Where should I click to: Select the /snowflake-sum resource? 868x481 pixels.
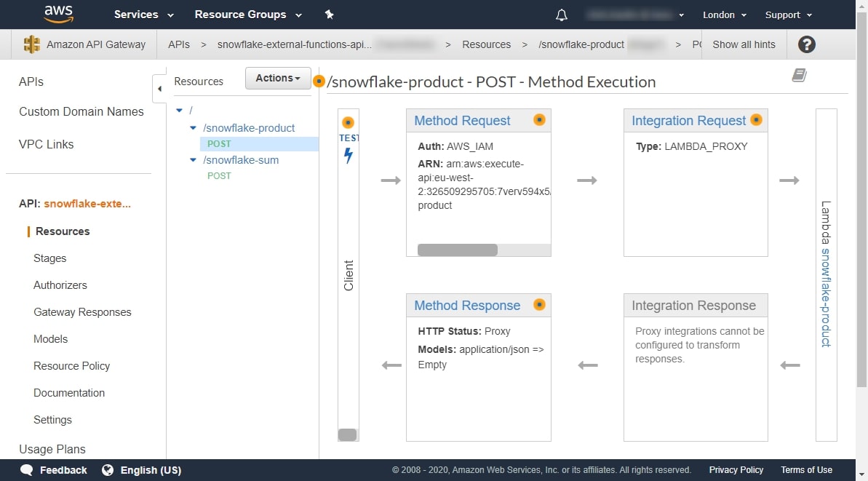(x=241, y=160)
